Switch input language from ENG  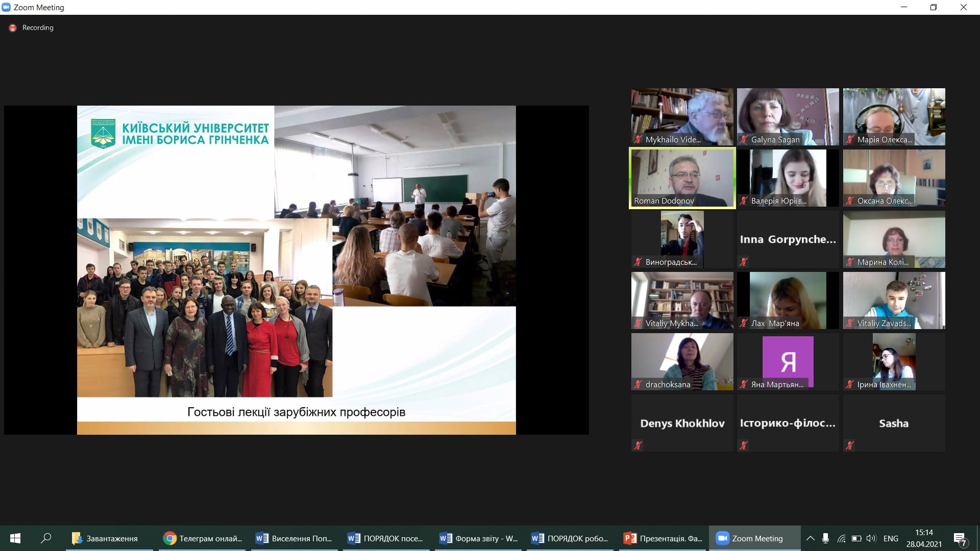pos(891,538)
